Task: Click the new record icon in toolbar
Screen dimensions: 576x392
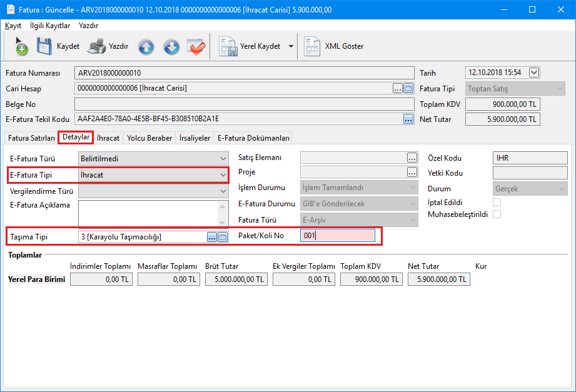Action: tap(21, 46)
